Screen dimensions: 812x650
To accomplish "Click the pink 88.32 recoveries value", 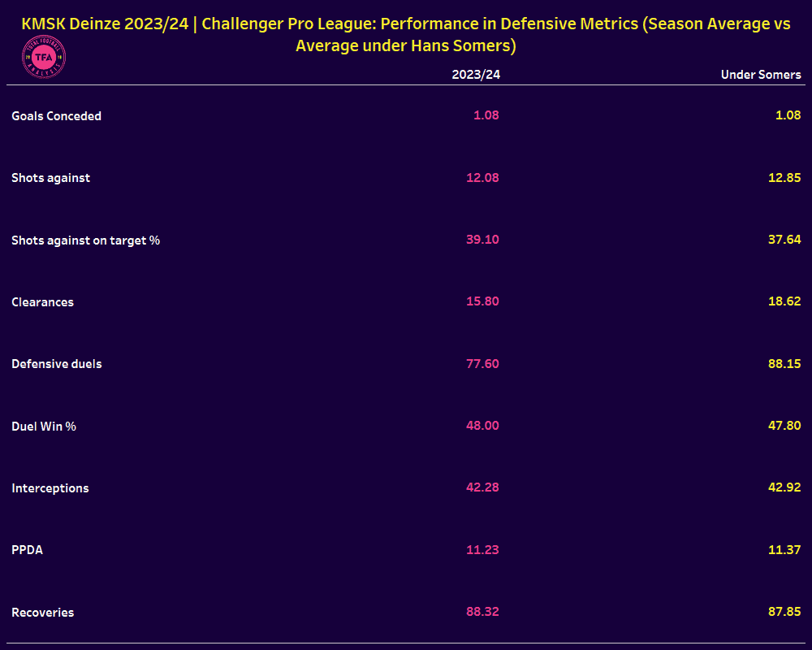I will click(482, 612).
